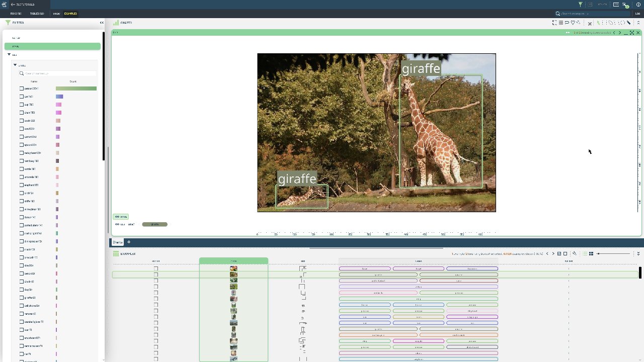This screenshot has height=362, width=644.
Task: Go to next bounding box with right arrow
Action: 620,33
